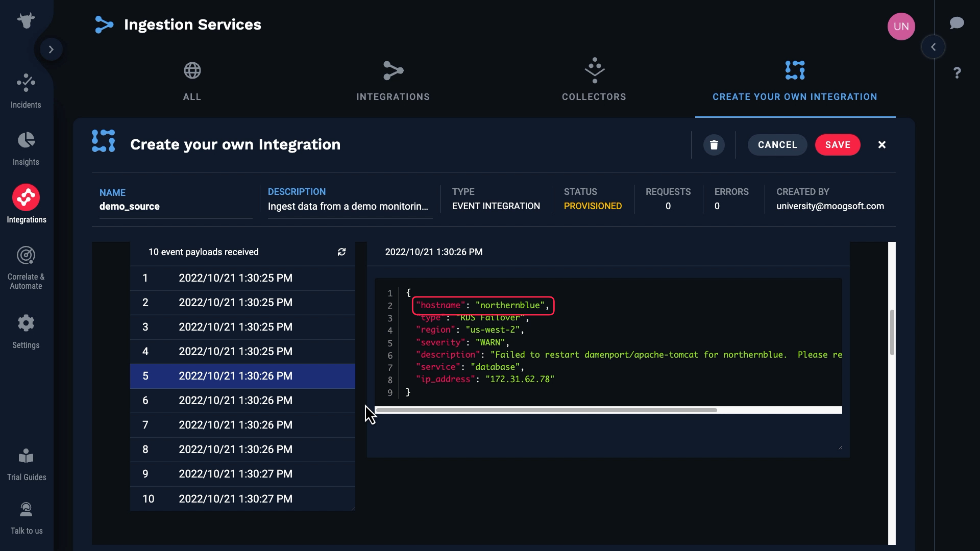Expand the left navigation sidebar
Screen dimensions: 980x551
click(x=51, y=49)
